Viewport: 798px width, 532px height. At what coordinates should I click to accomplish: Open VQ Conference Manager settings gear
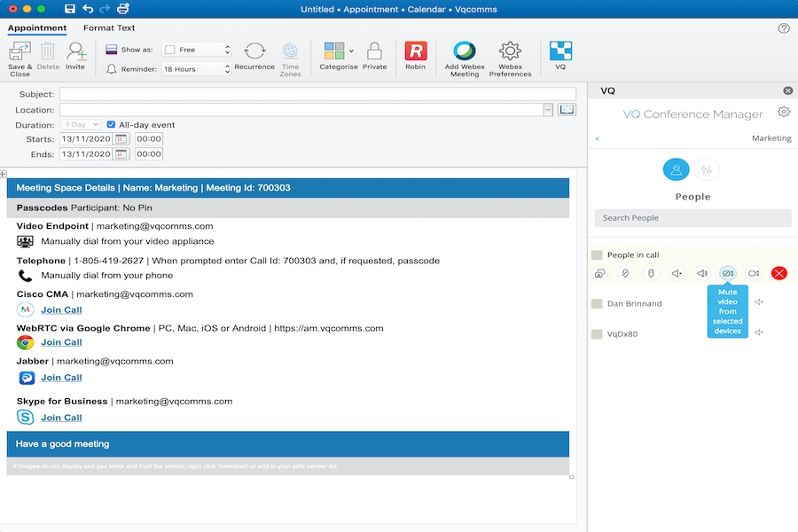click(784, 112)
